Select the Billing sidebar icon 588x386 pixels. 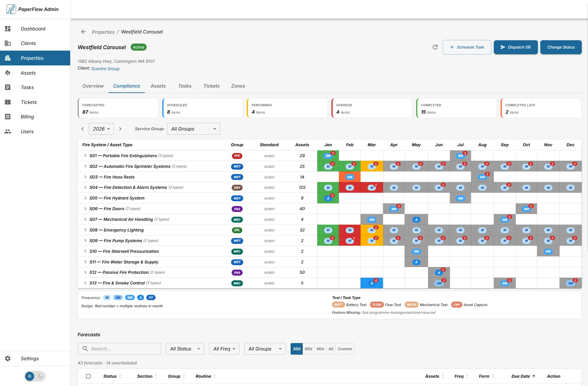click(x=8, y=117)
